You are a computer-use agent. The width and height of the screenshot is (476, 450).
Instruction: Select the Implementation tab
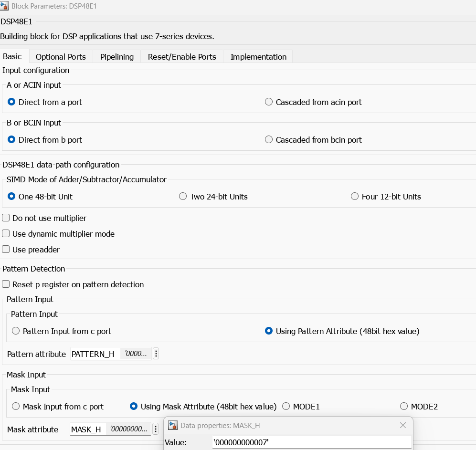[x=258, y=57]
